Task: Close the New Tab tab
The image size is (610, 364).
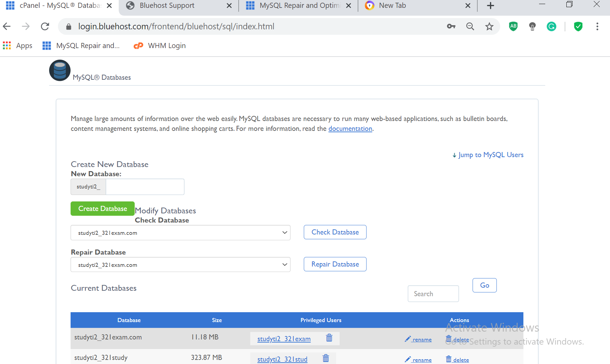Action: click(x=468, y=5)
